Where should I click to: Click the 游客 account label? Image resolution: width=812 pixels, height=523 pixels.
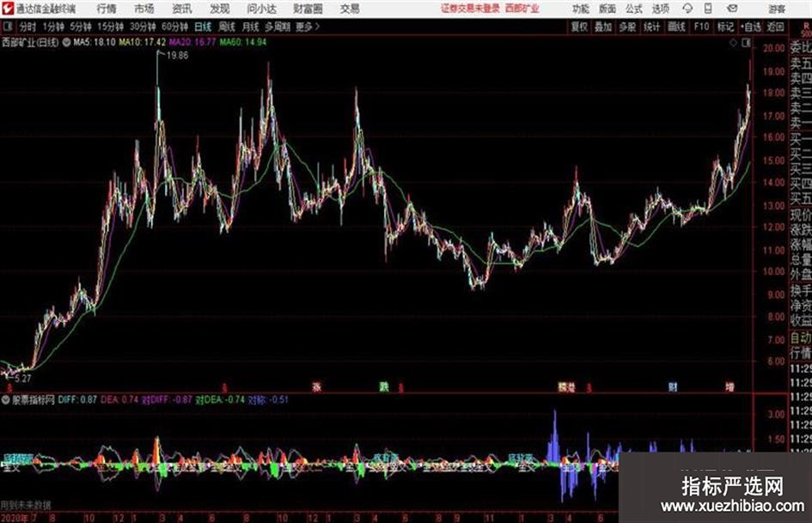click(777, 9)
